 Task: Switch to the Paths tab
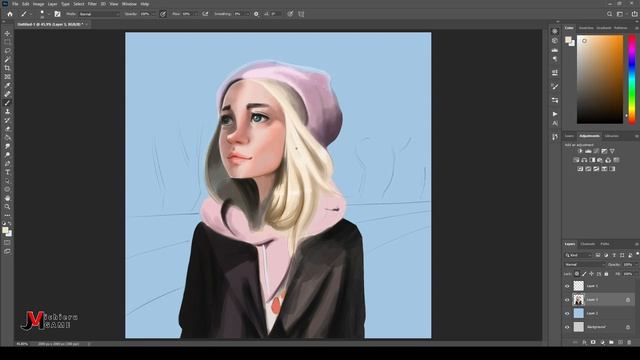(605, 244)
